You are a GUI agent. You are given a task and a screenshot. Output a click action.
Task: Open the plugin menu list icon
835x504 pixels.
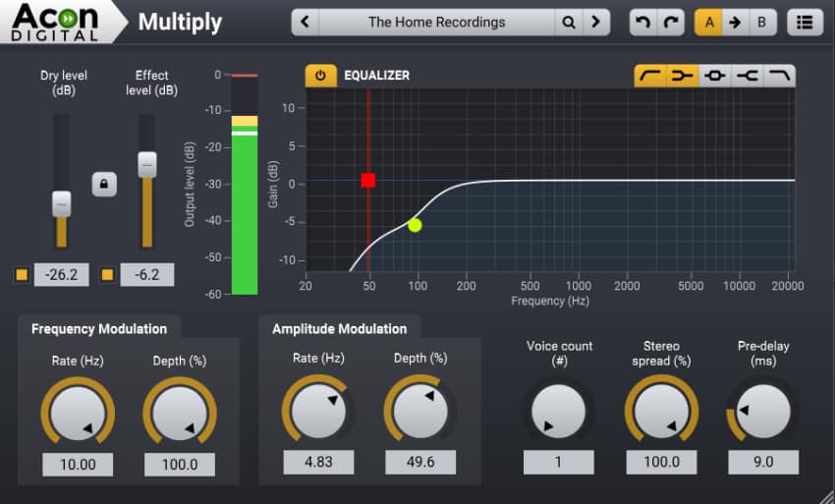(x=805, y=22)
